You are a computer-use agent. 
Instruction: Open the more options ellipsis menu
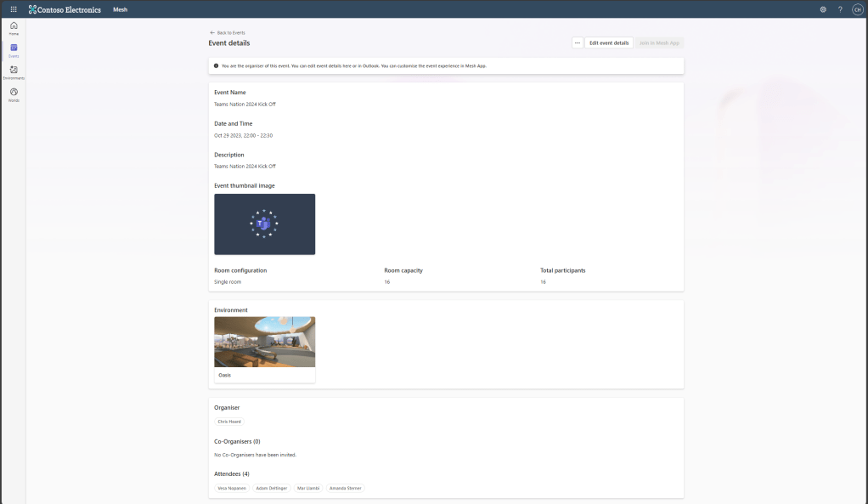tap(578, 42)
